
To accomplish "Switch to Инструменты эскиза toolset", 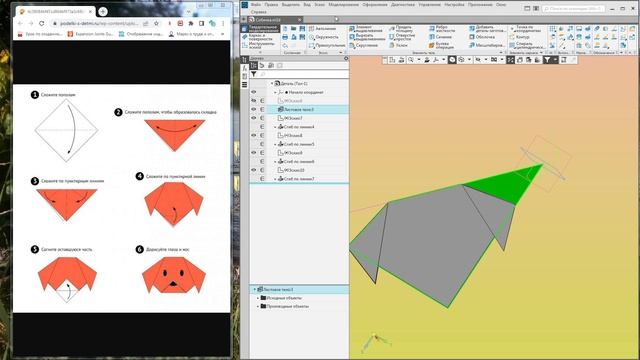I will coord(260,45).
